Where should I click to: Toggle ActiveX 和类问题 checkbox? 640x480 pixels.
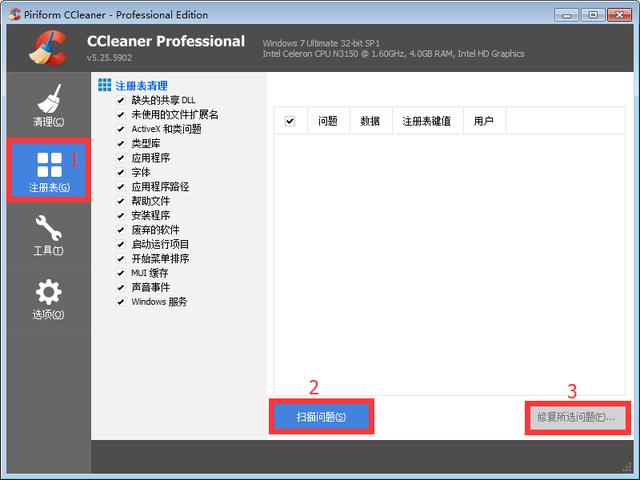[121, 129]
